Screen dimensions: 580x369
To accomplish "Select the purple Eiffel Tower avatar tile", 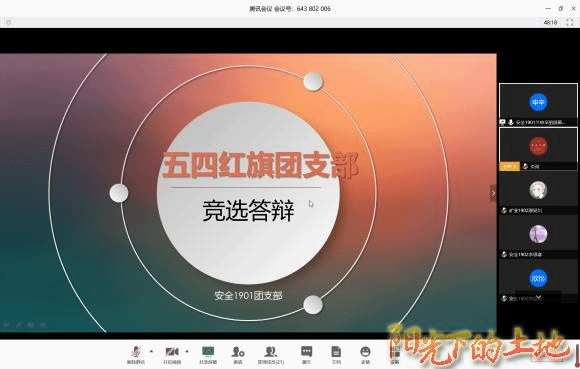I will [x=538, y=237].
